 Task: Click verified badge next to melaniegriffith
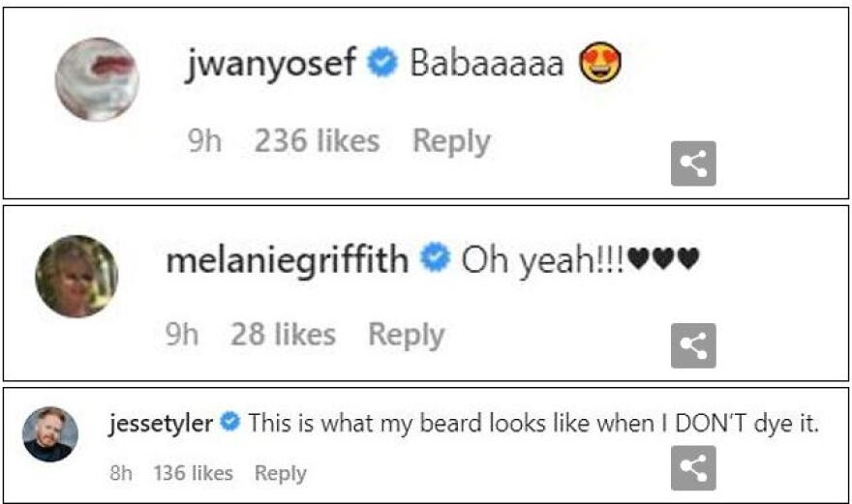436,259
